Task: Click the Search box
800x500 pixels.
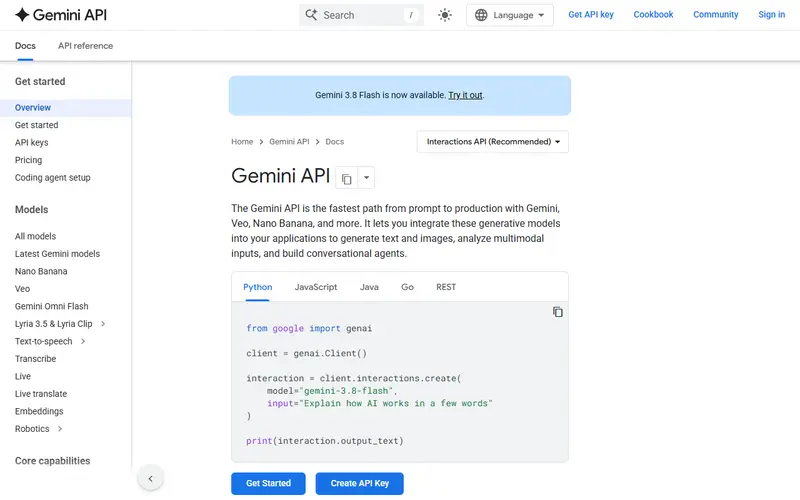Action: (361, 15)
